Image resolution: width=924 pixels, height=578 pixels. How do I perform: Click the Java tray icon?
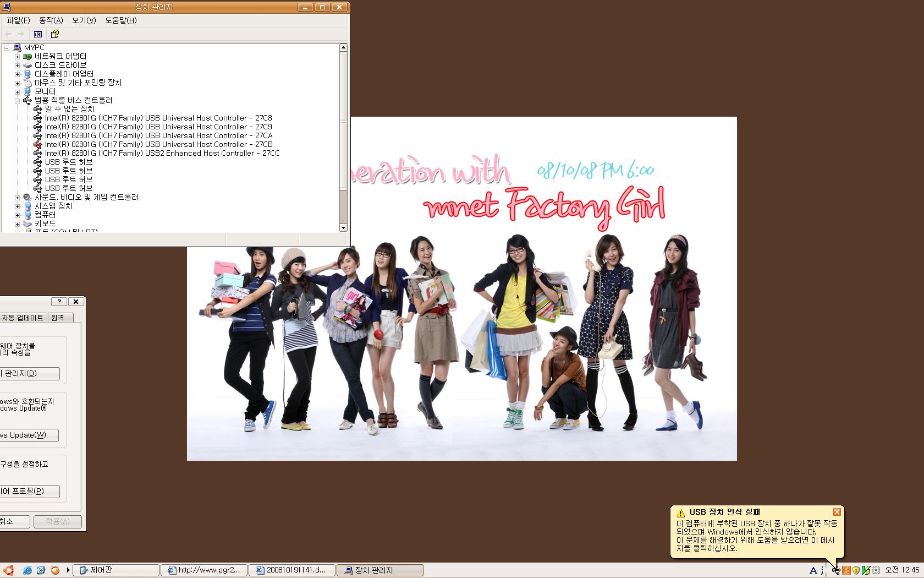[x=846, y=570]
